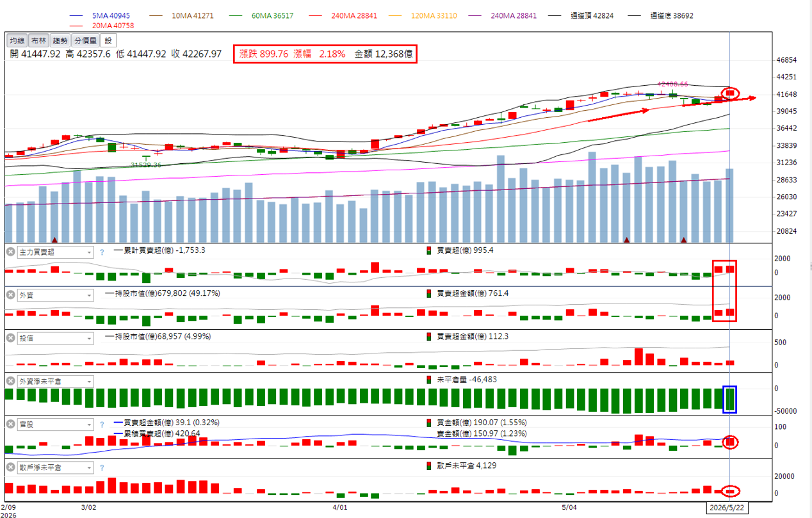812x518 pixels.
Task: Click the closing price 收 42267.97
Action: pos(196,54)
